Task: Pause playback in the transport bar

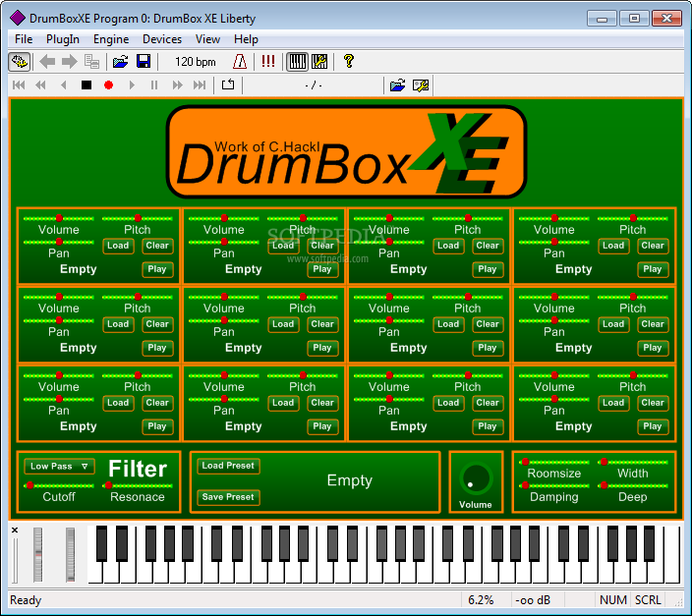Action: 154,84
